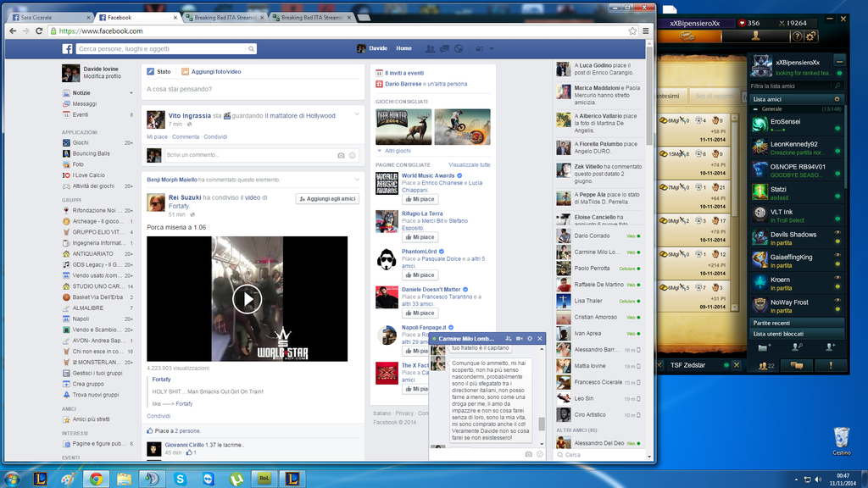868x488 pixels.
Task: Switch to first Breaking Bad ITA Streaming tab
Action: 225,17
